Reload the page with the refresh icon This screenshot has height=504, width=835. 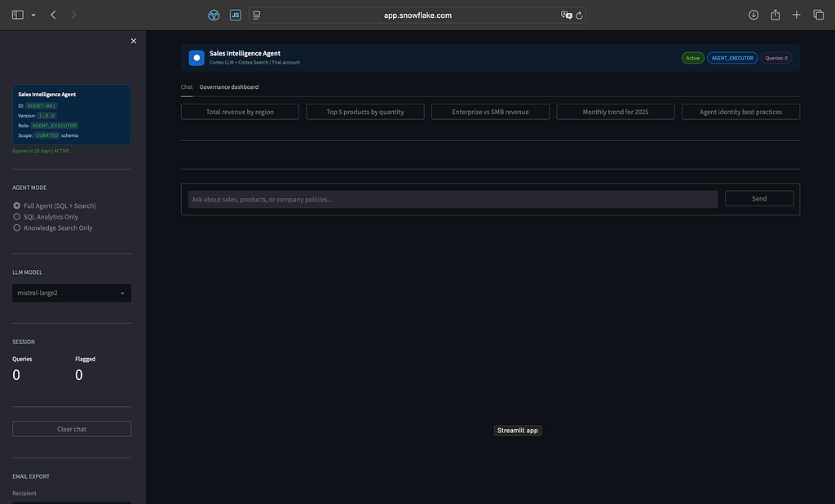[x=580, y=15]
